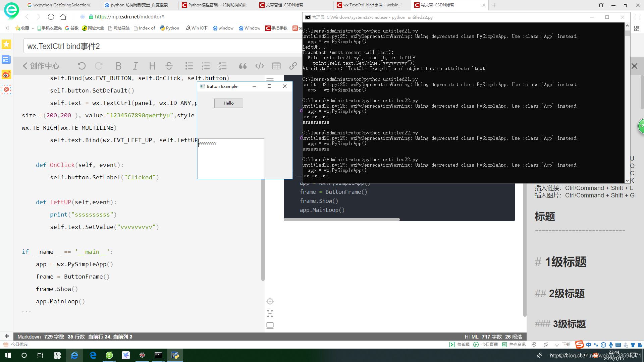The width and height of the screenshot is (644, 362).
Task: Switch to python 访问局部变量 tab
Action: pyautogui.click(x=139, y=5)
